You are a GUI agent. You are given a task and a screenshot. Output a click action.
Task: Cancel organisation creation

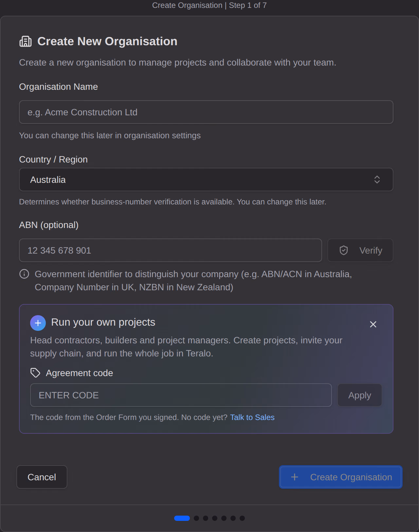(x=42, y=477)
